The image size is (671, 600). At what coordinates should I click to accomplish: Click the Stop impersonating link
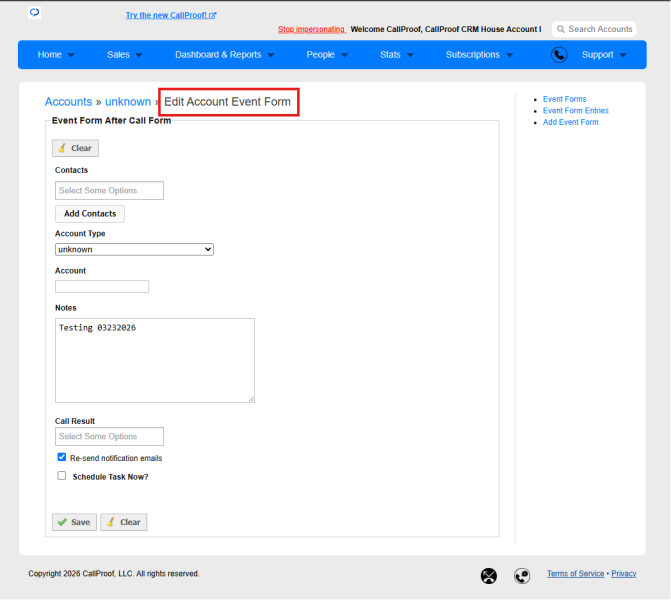pyautogui.click(x=312, y=29)
